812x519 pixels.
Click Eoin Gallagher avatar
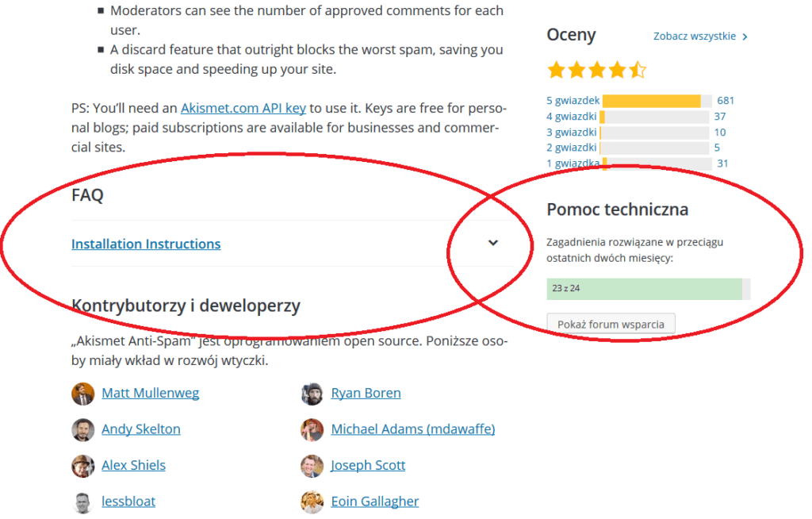click(312, 502)
